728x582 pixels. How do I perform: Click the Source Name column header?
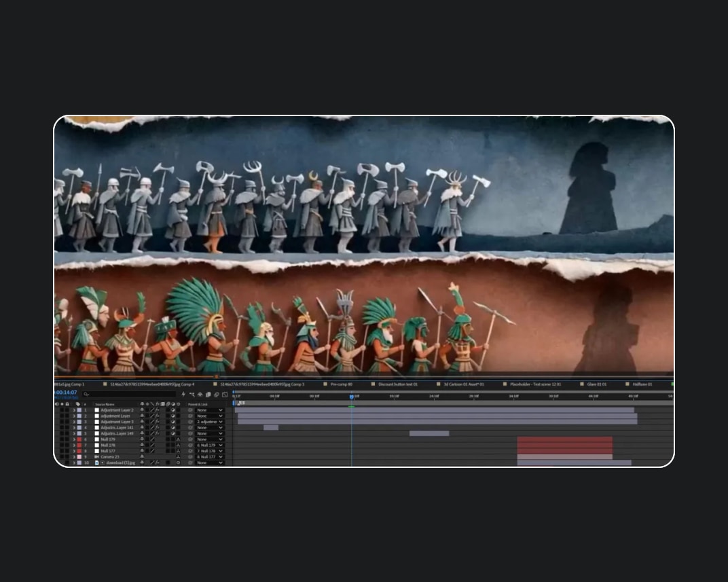[105, 404]
